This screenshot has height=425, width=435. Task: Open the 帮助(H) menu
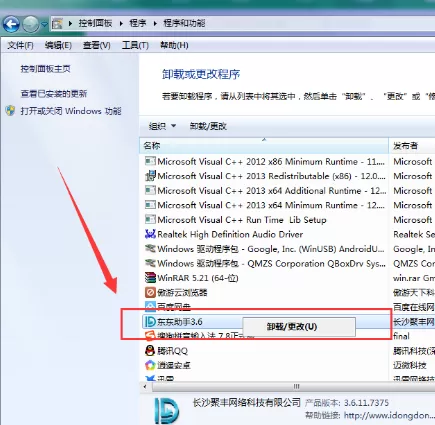[x=174, y=45]
